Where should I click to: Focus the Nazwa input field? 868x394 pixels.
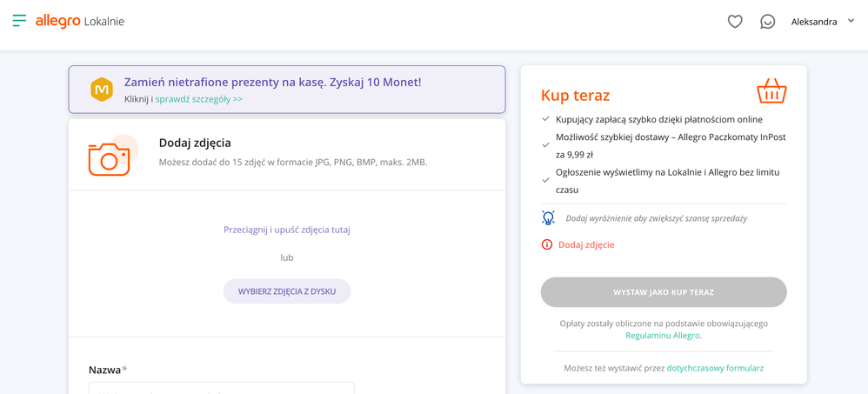tap(222, 388)
